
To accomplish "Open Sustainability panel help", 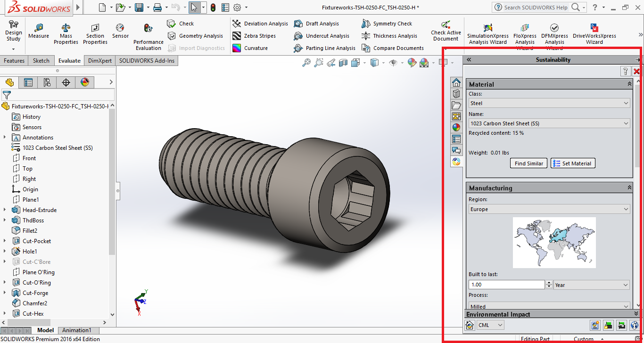I will (626, 71).
